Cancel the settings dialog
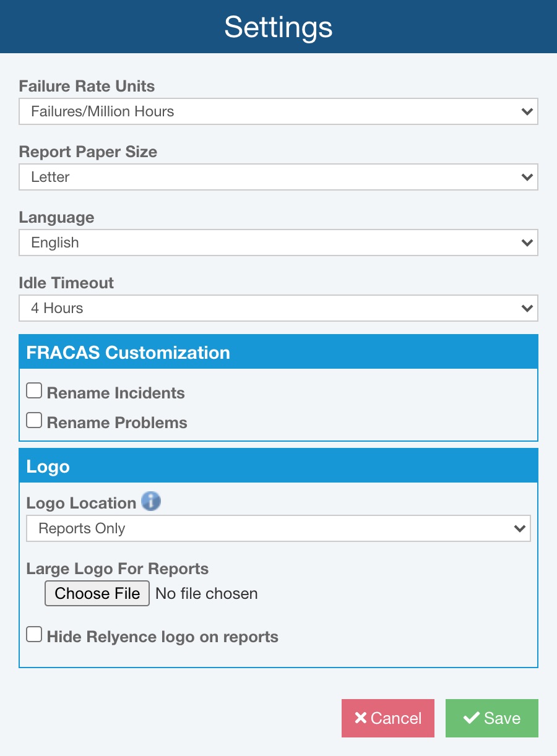This screenshot has width=557, height=756. click(388, 718)
